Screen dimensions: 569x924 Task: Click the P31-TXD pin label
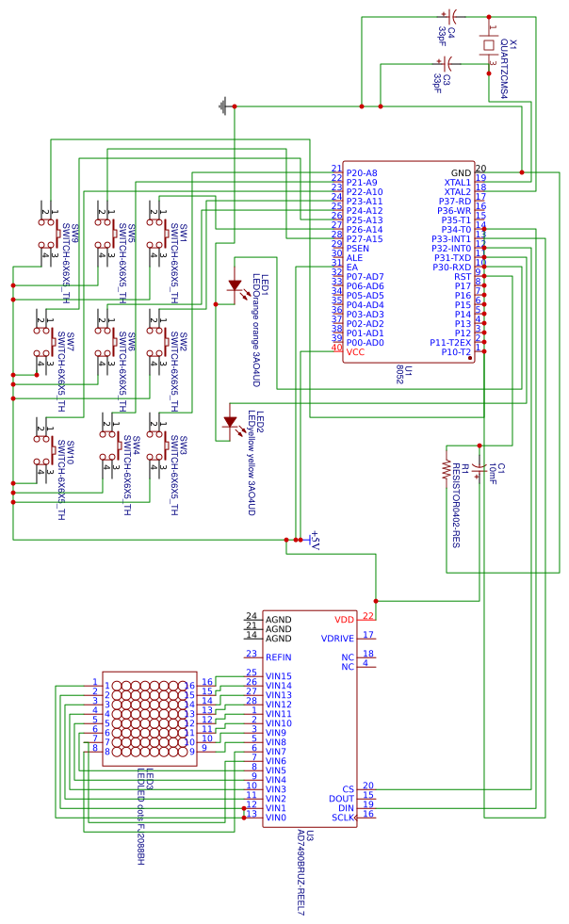(x=453, y=258)
